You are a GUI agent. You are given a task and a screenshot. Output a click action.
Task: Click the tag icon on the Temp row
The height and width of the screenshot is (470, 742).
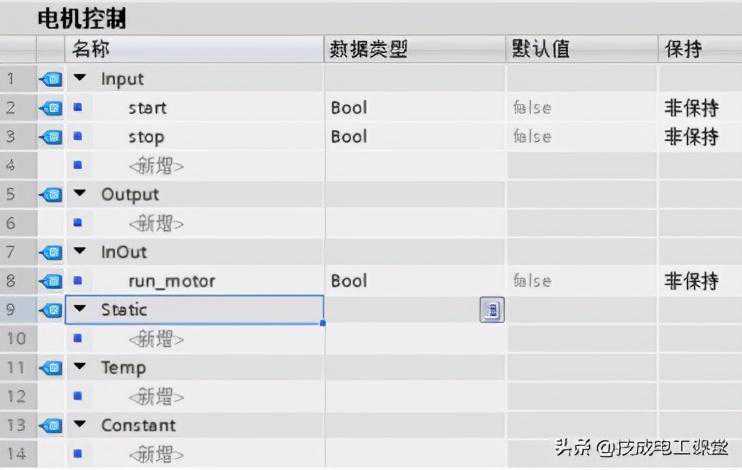coord(50,368)
